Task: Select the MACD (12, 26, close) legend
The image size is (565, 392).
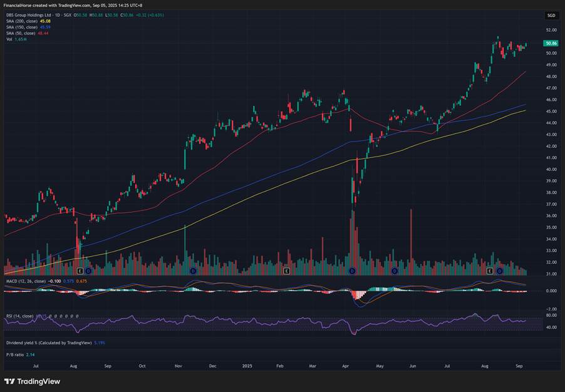Action: click(x=26, y=281)
